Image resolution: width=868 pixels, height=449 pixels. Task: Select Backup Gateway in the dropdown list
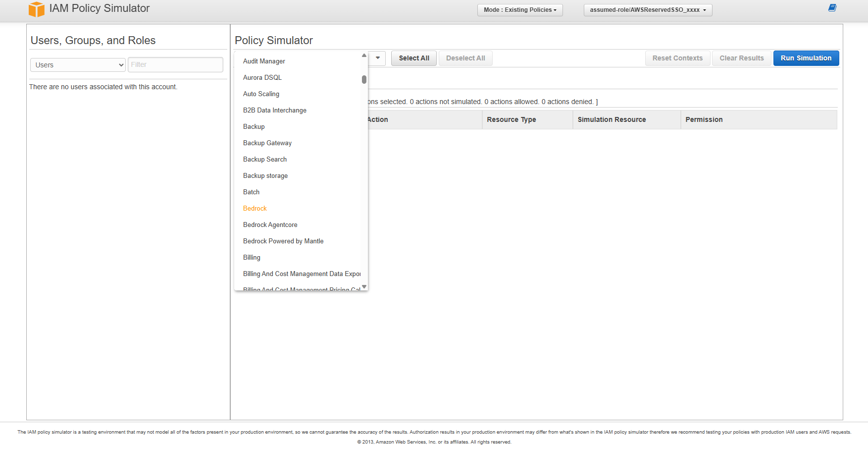(x=267, y=143)
